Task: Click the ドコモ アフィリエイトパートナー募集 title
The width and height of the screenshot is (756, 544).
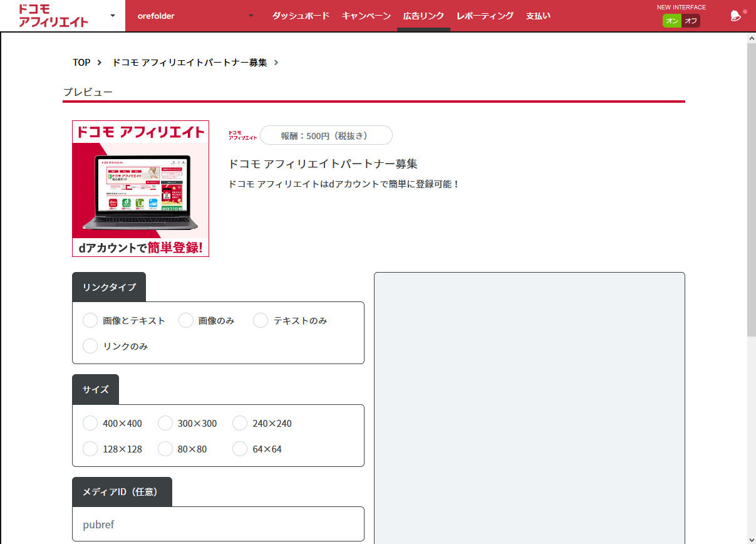Action: tap(323, 164)
